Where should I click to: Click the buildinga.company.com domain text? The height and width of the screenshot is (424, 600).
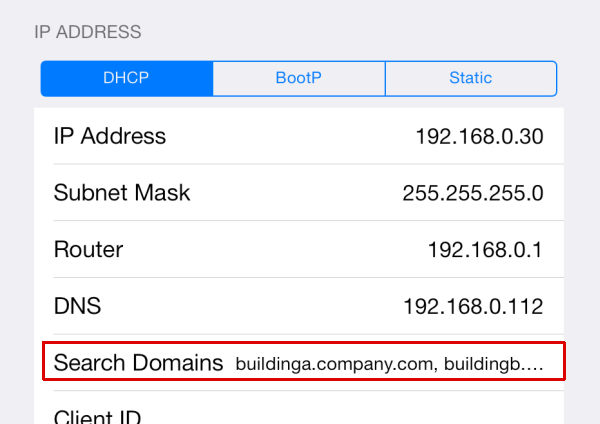coord(333,363)
